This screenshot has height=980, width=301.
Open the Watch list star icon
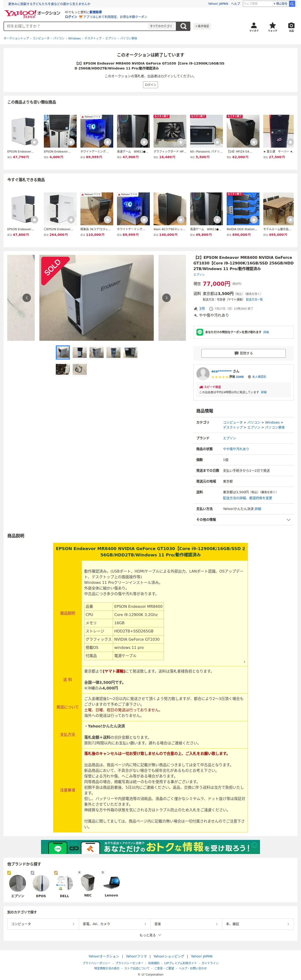(x=272, y=27)
